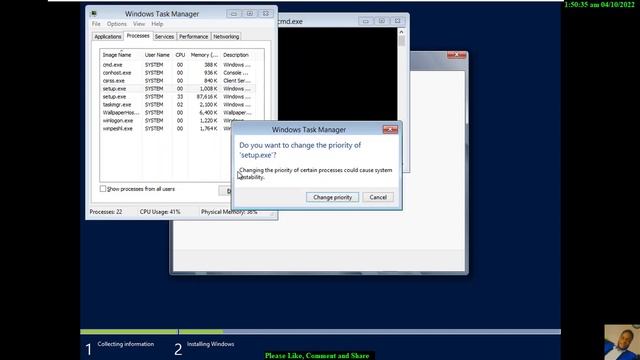Select the WallpaperHos... process row

(x=178, y=113)
